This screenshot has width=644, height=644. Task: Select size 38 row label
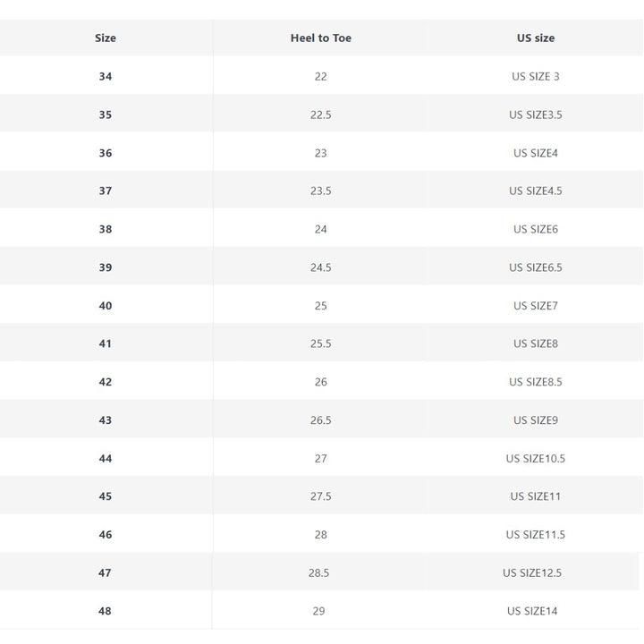106,229
